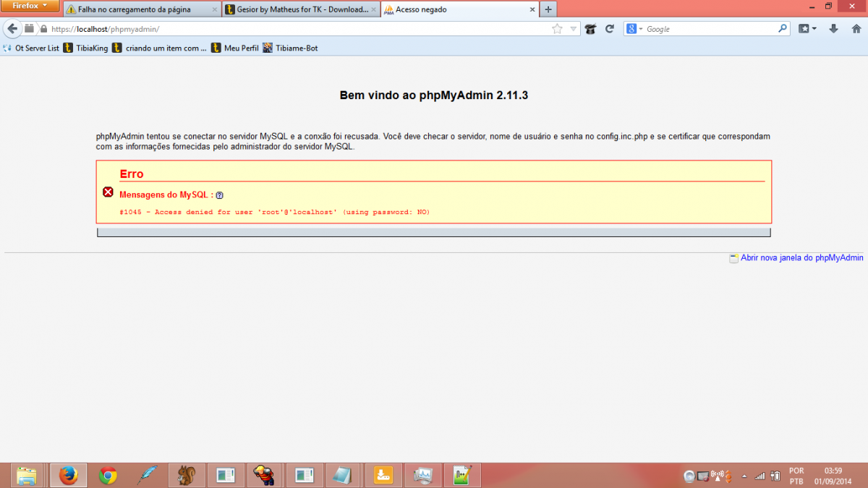Click the search magnifier icon
This screenshot has height=488, width=868.
783,29
